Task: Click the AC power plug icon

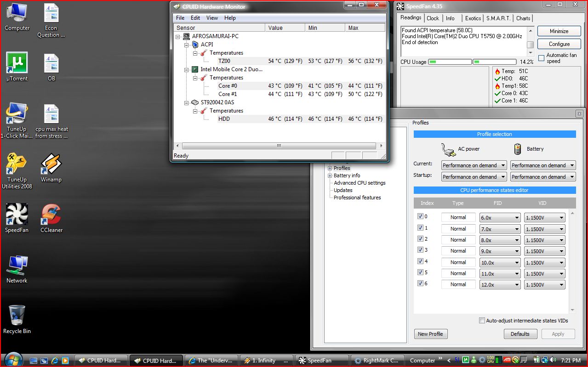Action: click(x=448, y=149)
